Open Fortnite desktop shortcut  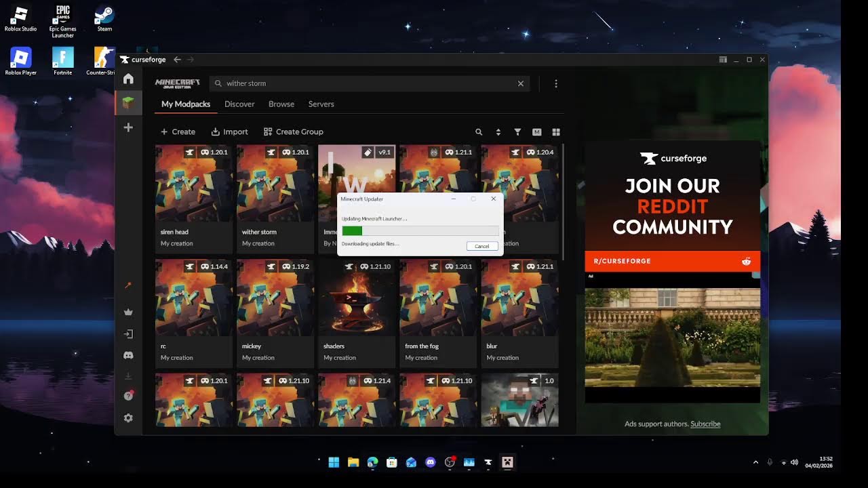coord(62,61)
